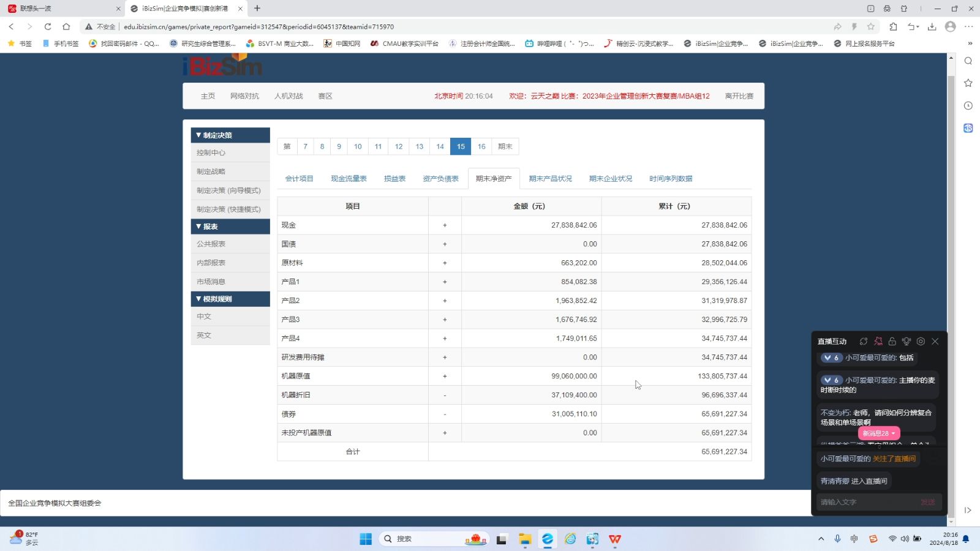Click 离开比赛 in the top navigation
This screenshot has width=980, height=551.
tap(739, 96)
